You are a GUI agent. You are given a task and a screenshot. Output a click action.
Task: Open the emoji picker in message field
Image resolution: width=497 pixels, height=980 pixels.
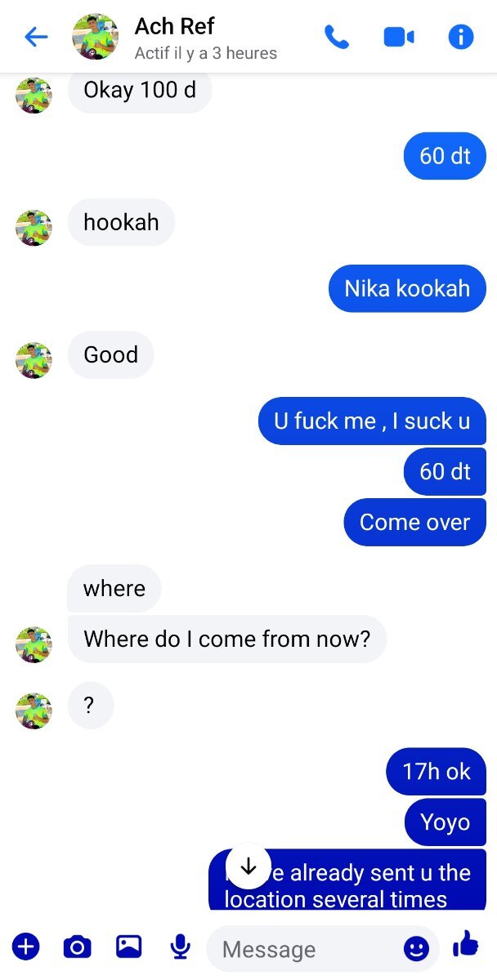coord(416,948)
